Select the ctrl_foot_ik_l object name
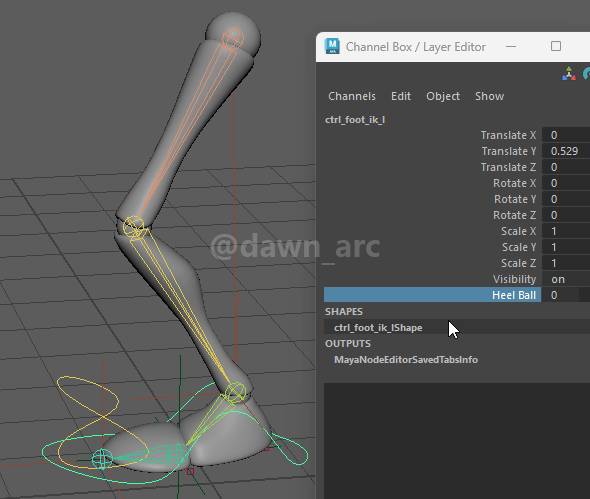 355,120
